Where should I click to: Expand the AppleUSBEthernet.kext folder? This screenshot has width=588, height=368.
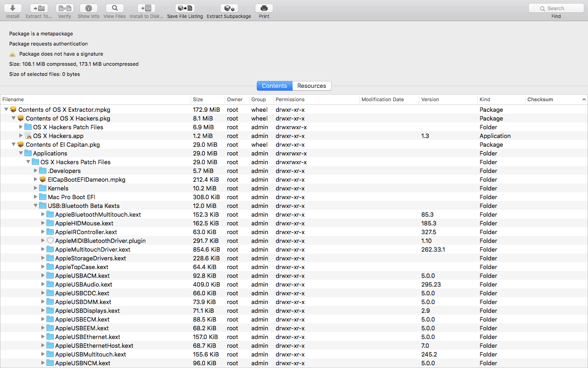pyautogui.click(x=43, y=337)
